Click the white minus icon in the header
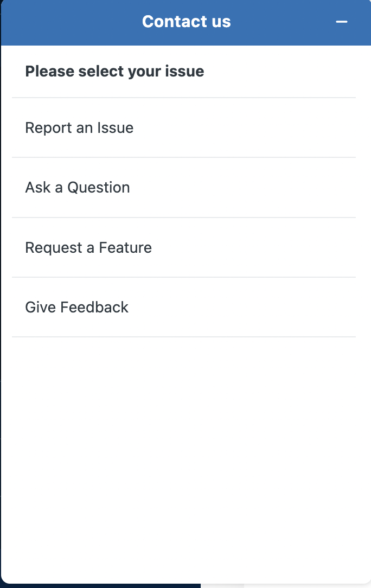Image resolution: width=371 pixels, height=588 pixels. (341, 22)
